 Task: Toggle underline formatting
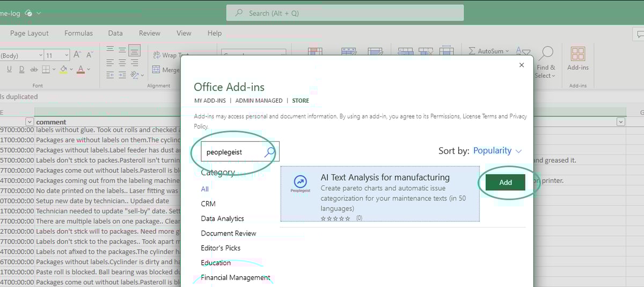coord(9,69)
